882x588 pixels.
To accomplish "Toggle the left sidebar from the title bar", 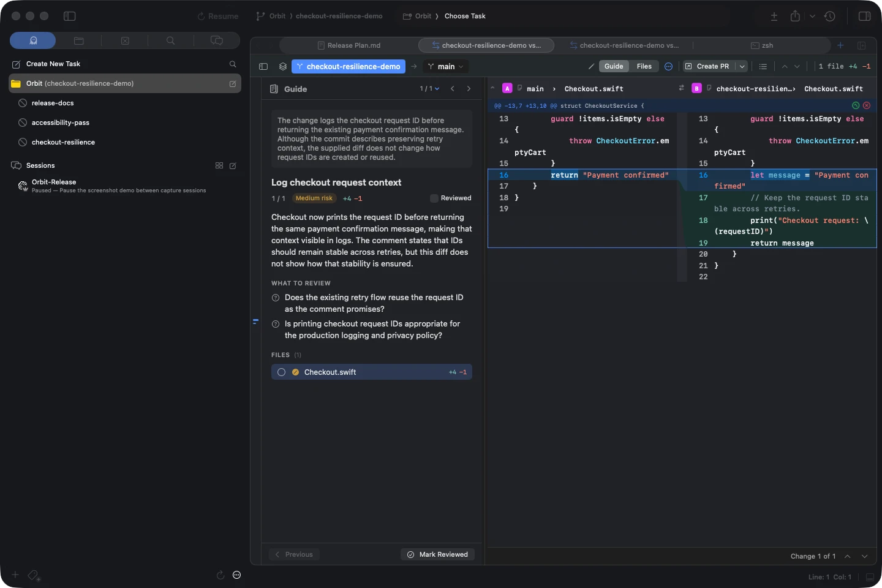I will (x=70, y=16).
